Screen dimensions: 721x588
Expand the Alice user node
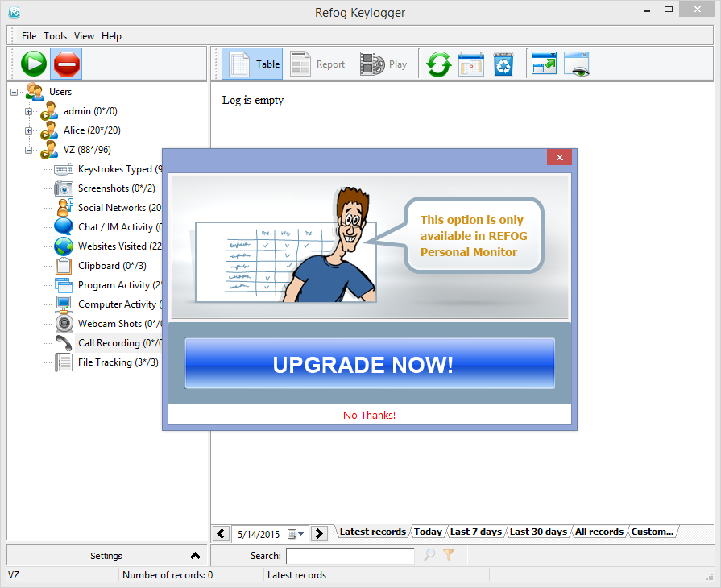pyautogui.click(x=28, y=130)
